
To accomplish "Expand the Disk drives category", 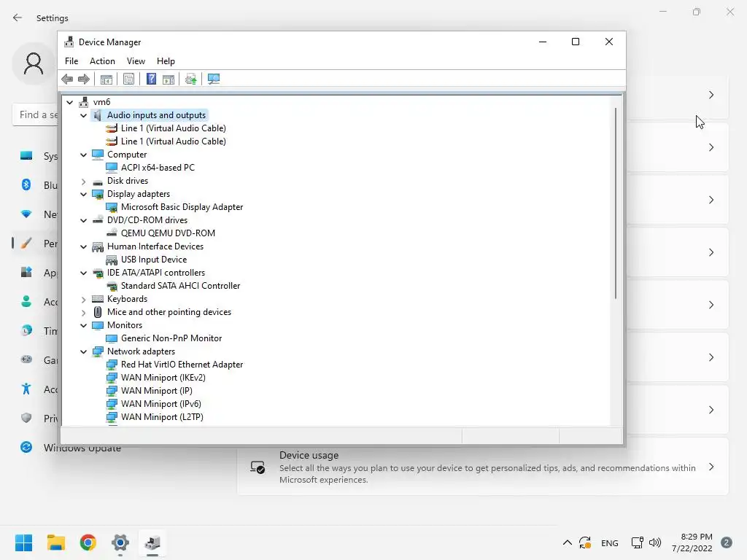I will point(83,181).
